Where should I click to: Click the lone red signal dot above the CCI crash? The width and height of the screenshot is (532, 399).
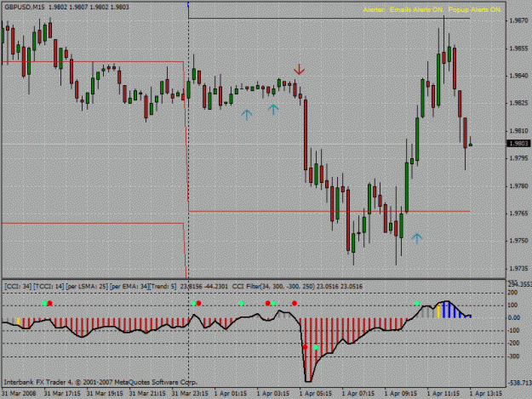point(295,304)
